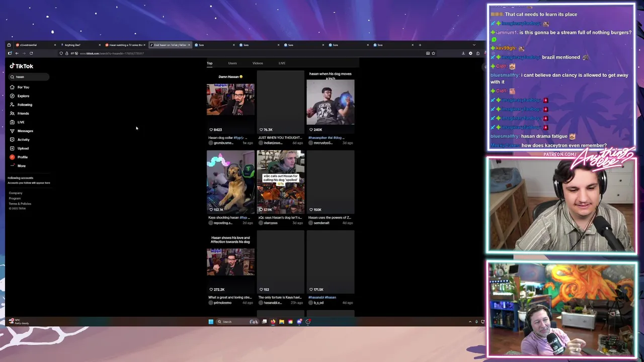Open the starcysss user link
The width and height of the screenshot is (644, 362).
[271, 223]
